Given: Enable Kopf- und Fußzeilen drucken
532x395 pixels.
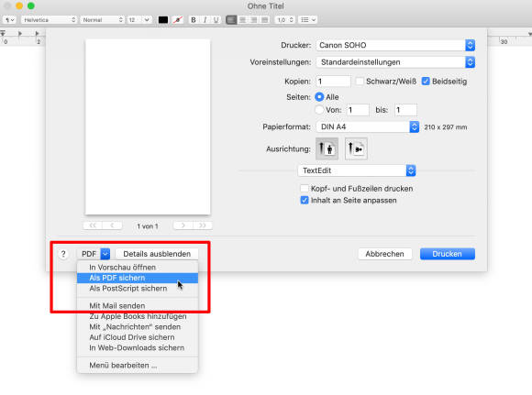Looking at the screenshot, I should pyautogui.click(x=305, y=189).
